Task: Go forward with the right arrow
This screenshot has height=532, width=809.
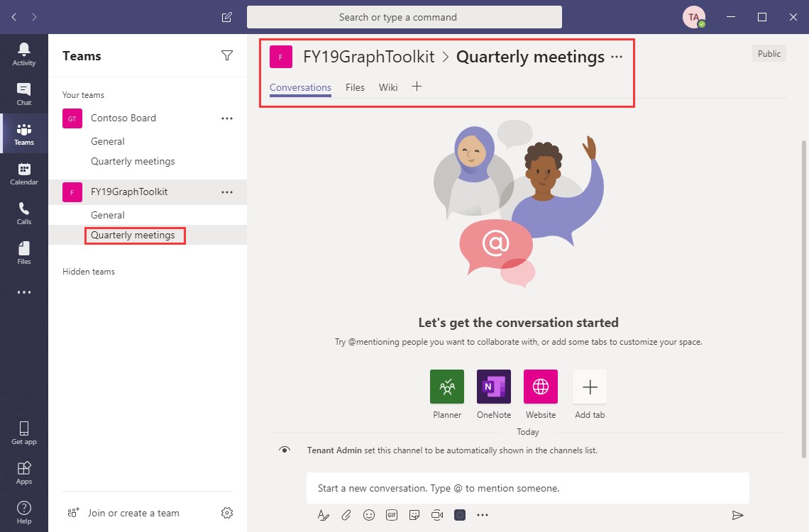Action: tap(34, 17)
